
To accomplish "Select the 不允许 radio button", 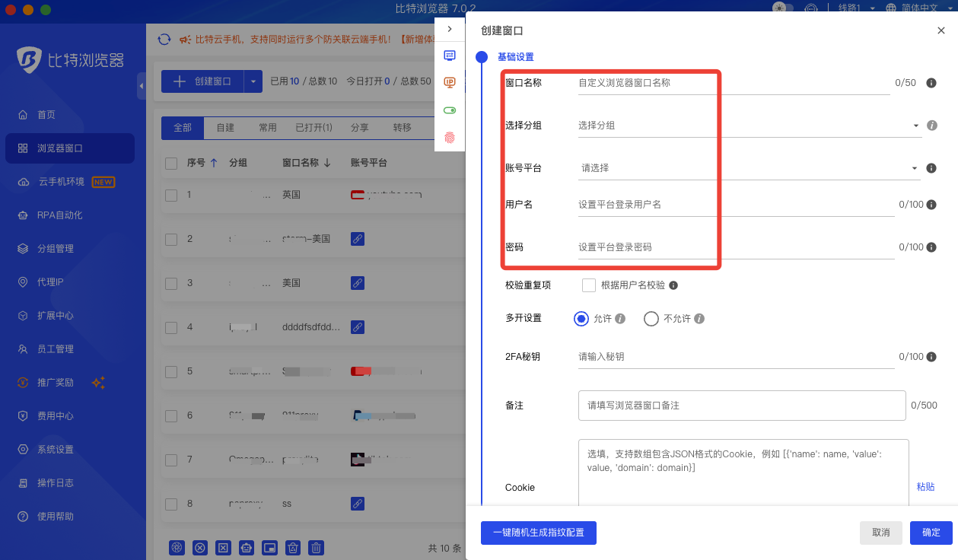I will click(x=651, y=319).
